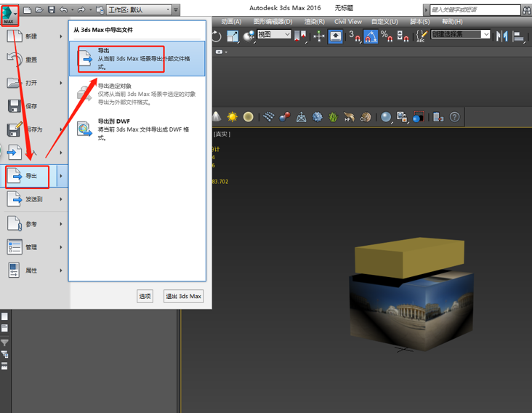Select 重置 in the application menu
Image resolution: width=532 pixels, height=413 pixels.
(x=34, y=60)
